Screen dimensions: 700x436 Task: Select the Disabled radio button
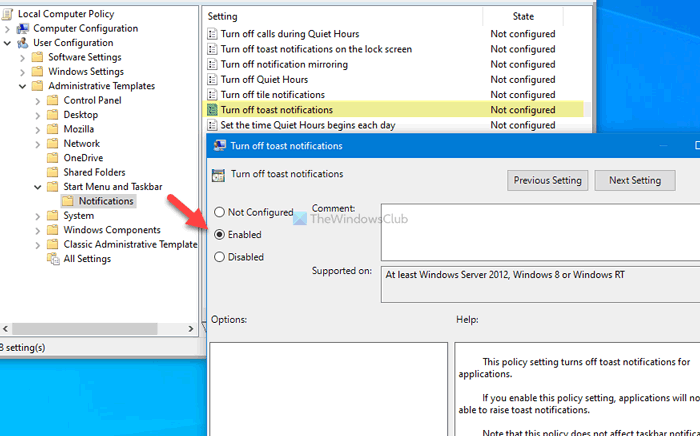[x=219, y=257]
